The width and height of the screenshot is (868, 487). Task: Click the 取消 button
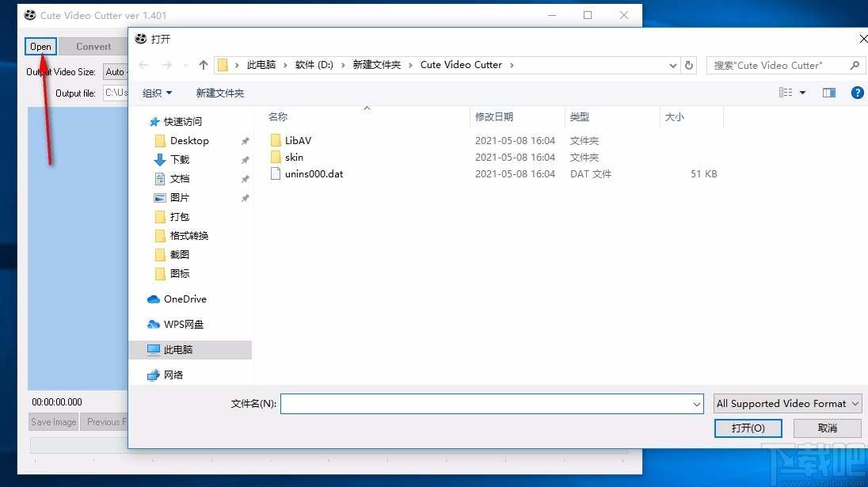[x=828, y=428]
